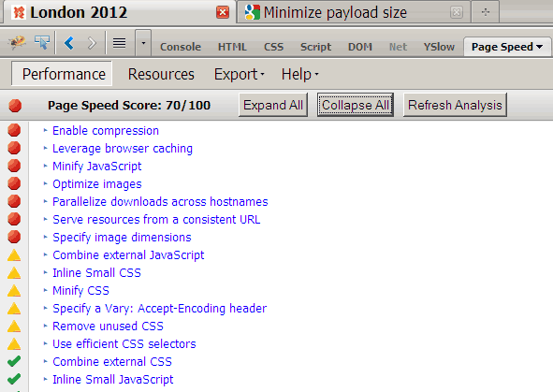Open the Inline Small JavaScript link
This screenshot has width=553, height=392.
113,380
